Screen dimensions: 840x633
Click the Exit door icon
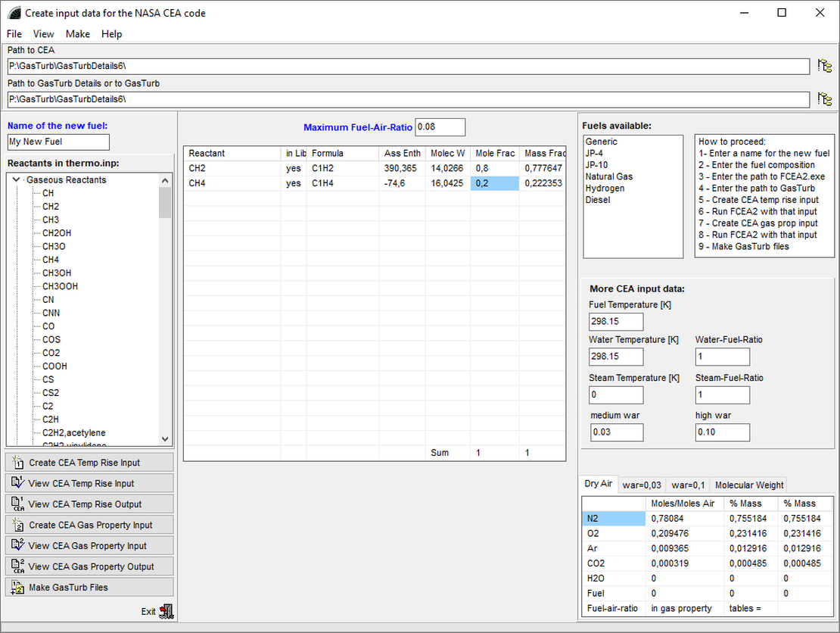pos(167,611)
